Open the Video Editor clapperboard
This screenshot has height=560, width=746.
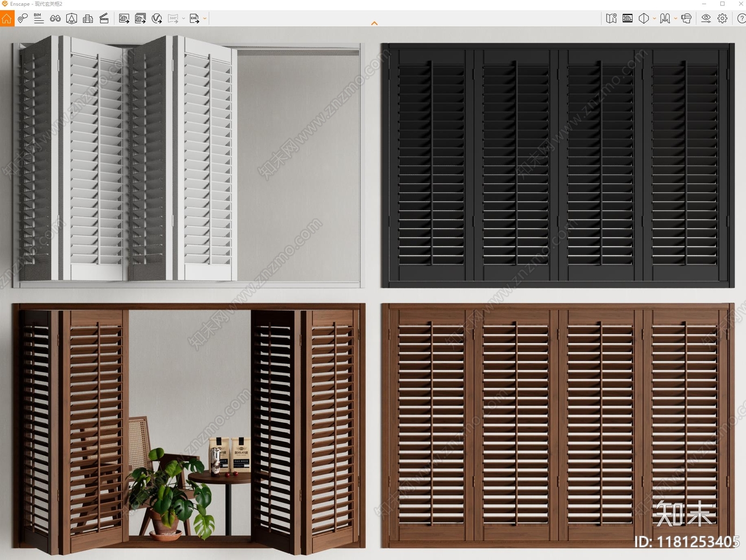(104, 19)
